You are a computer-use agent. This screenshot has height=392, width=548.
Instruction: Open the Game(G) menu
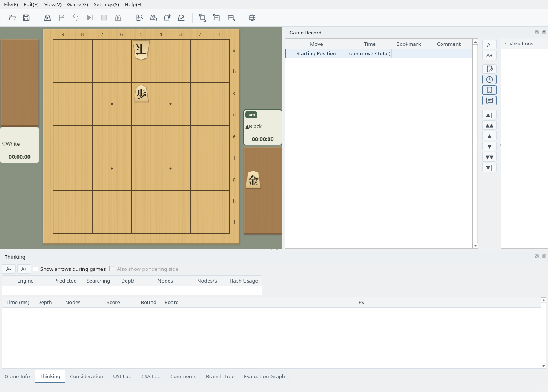click(78, 4)
